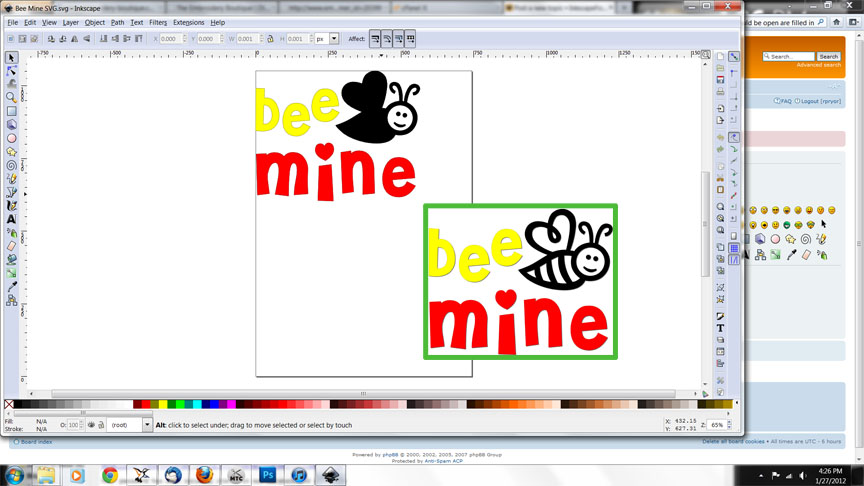Image resolution: width=864 pixels, height=486 pixels.
Task: Select the Paint Bucket fill tool
Action: click(11, 260)
